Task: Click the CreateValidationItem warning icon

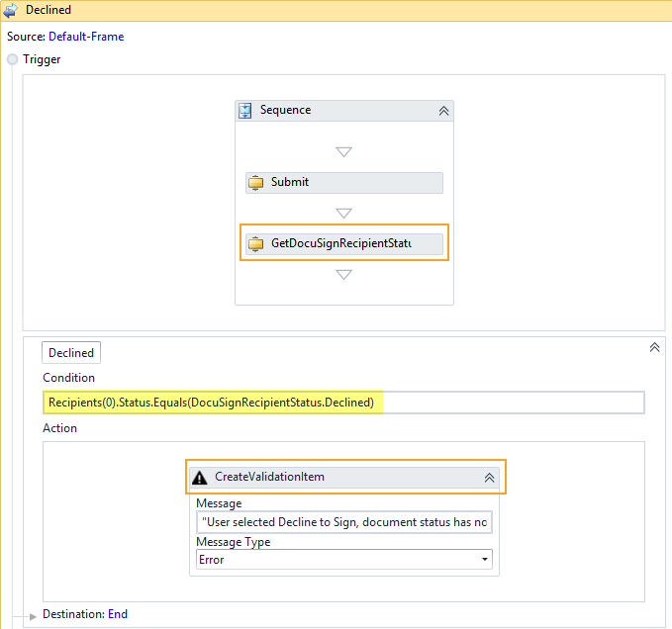Action: pos(200,477)
